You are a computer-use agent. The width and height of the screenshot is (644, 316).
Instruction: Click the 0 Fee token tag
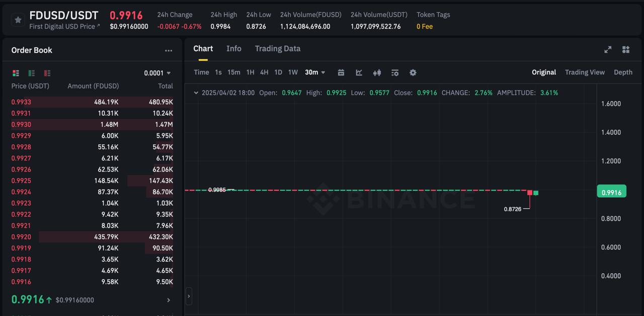click(425, 26)
